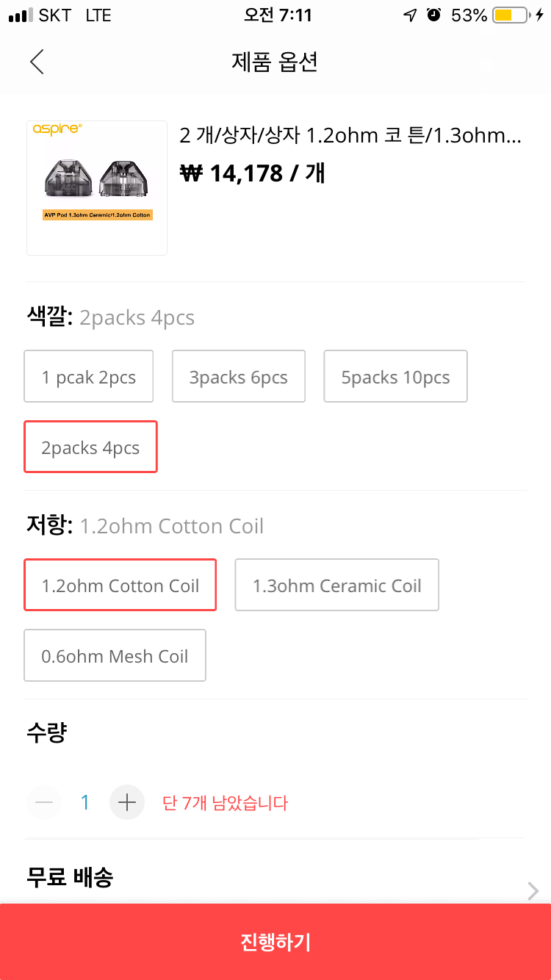Select the 3packs 6pcs option
This screenshot has height=980, width=551.
[x=239, y=377]
